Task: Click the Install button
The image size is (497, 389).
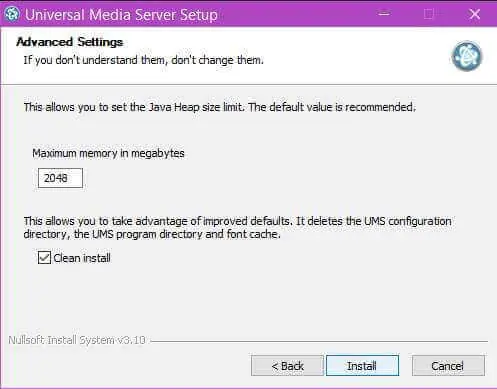Action: (x=362, y=366)
